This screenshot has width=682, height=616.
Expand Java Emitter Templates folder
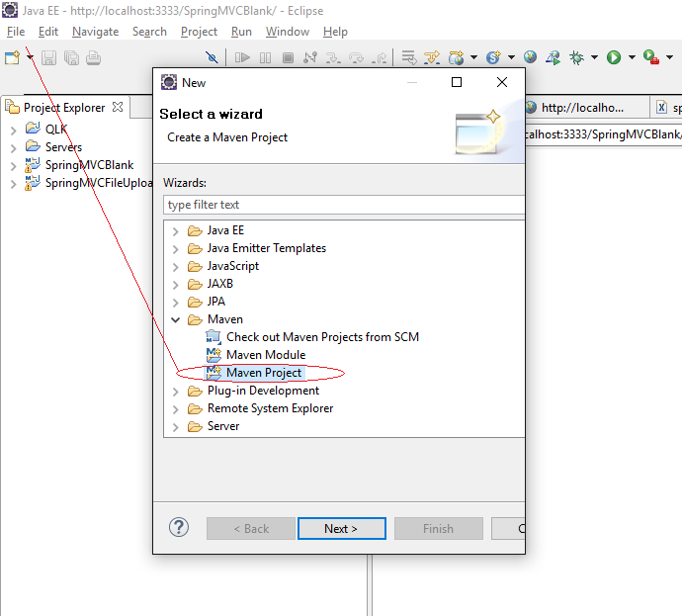pos(175,249)
